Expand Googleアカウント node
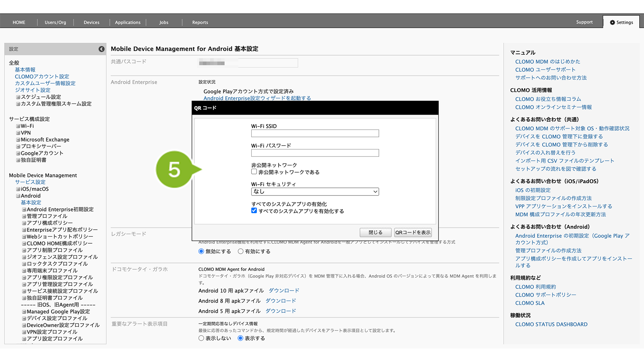Viewport: 644px width, 362px height. pos(18,153)
